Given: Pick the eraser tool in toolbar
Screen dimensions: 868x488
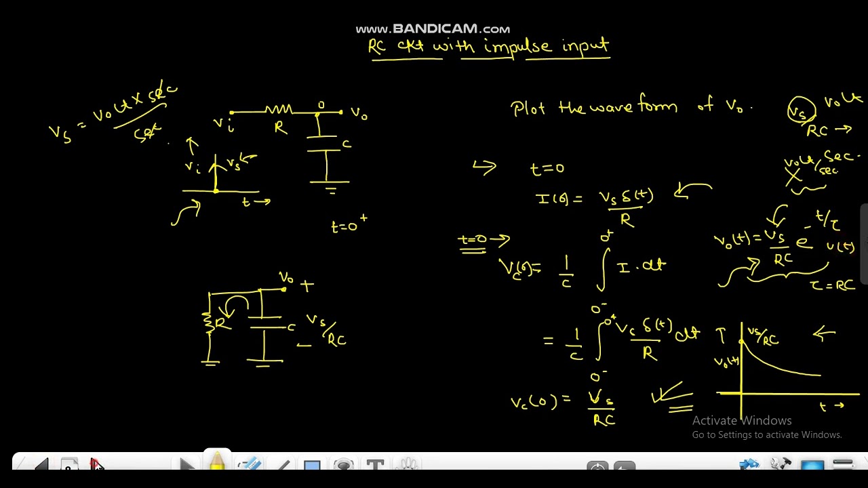Looking at the screenshot, I should [250, 464].
